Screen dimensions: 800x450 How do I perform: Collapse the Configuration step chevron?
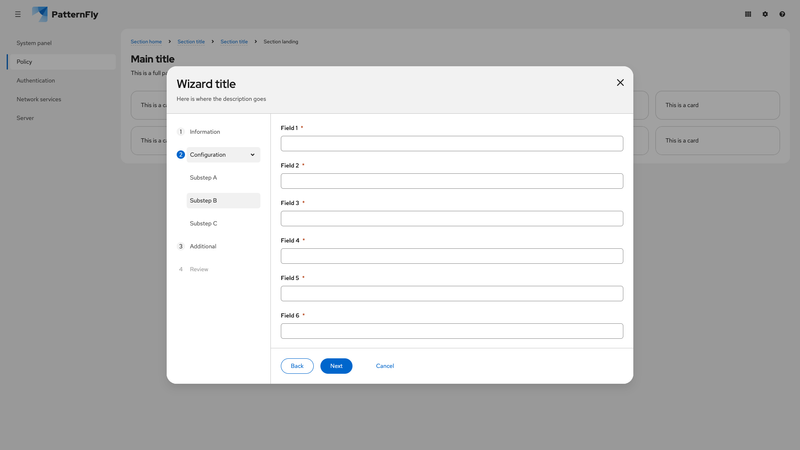tap(252, 155)
